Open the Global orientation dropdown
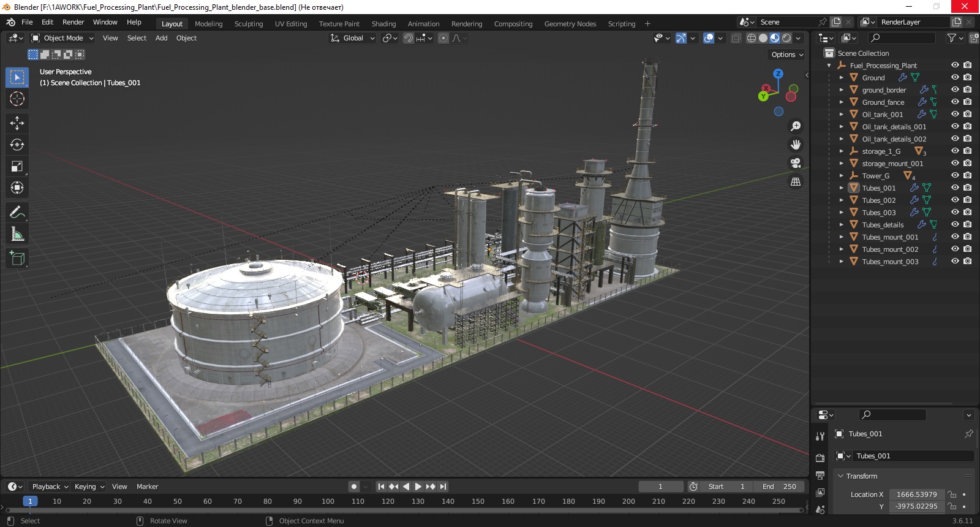The image size is (980, 527). point(352,38)
